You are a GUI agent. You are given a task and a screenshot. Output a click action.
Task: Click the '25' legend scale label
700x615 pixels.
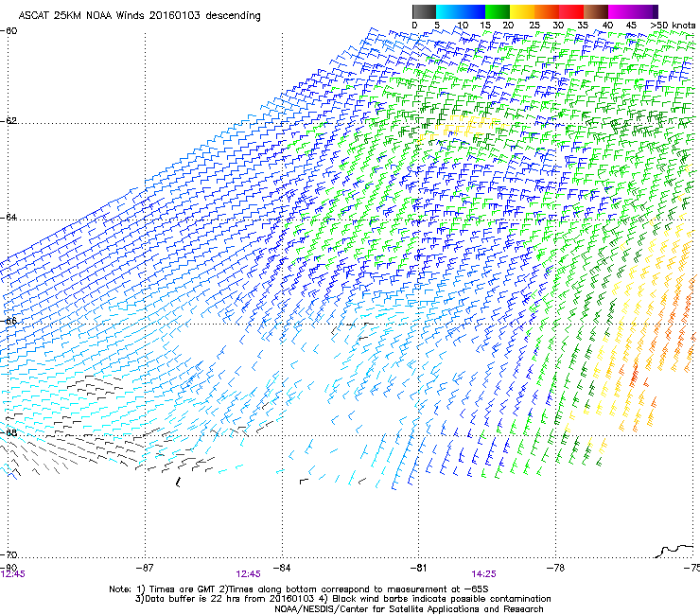click(534, 26)
